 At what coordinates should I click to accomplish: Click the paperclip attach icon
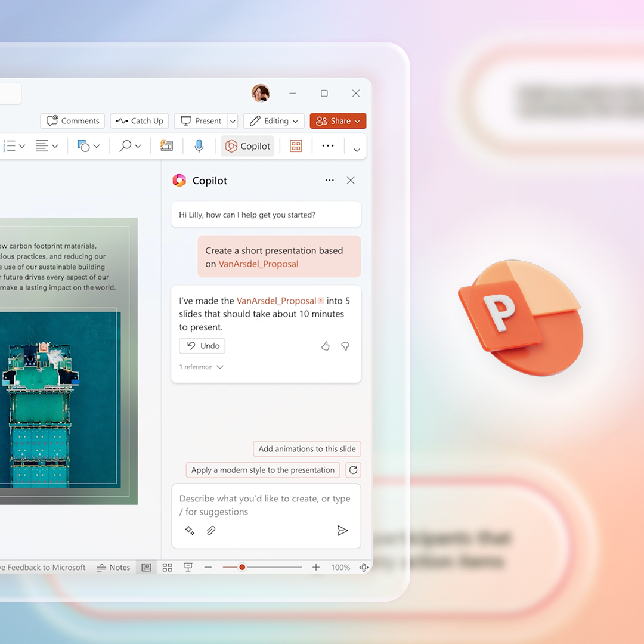[210, 531]
